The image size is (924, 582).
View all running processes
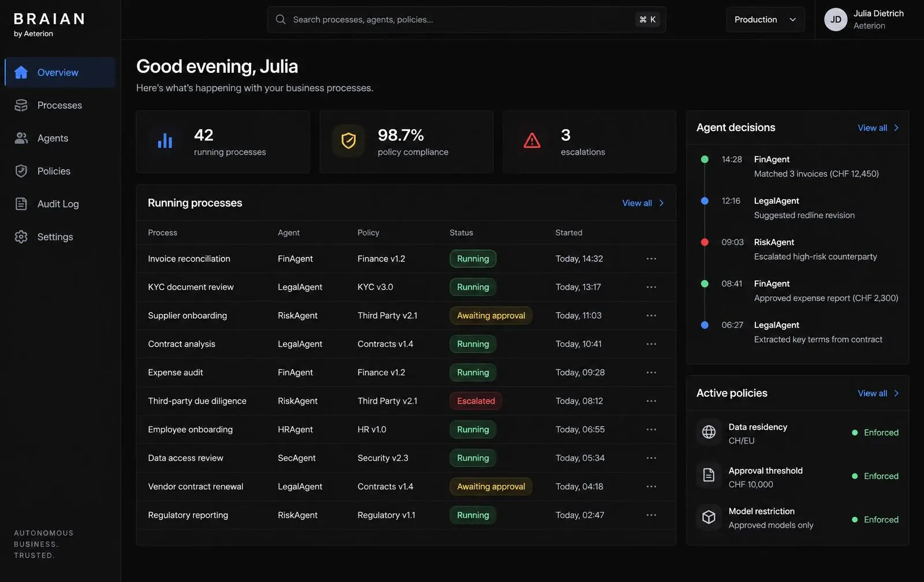click(643, 203)
